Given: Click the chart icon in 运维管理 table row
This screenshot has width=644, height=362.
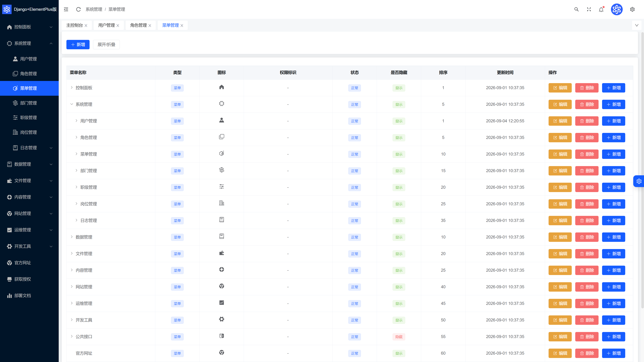Looking at the screenshot, I should [222, 303].
